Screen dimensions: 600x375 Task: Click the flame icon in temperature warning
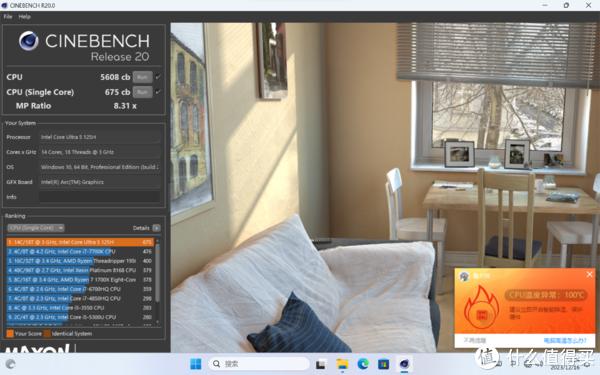481,307
